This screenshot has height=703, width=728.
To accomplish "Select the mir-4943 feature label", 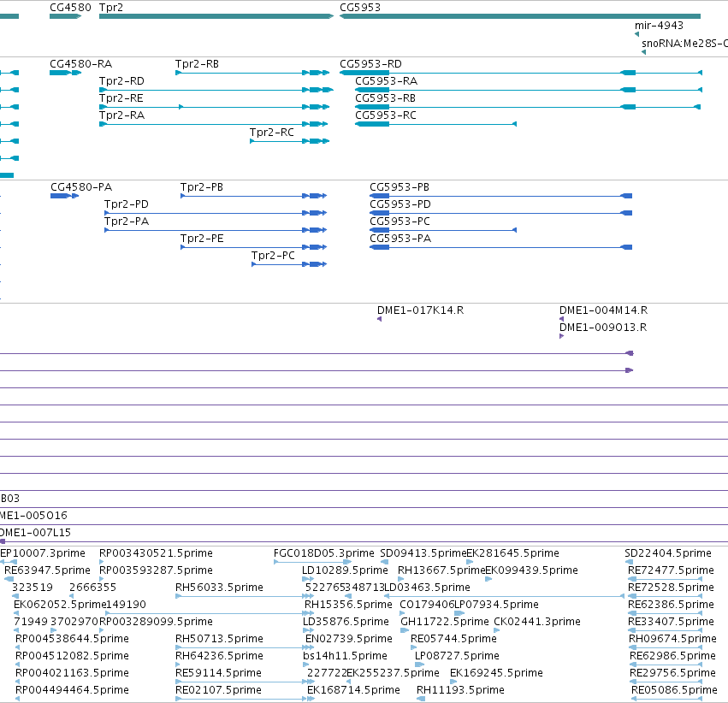I will pos(659,25).
